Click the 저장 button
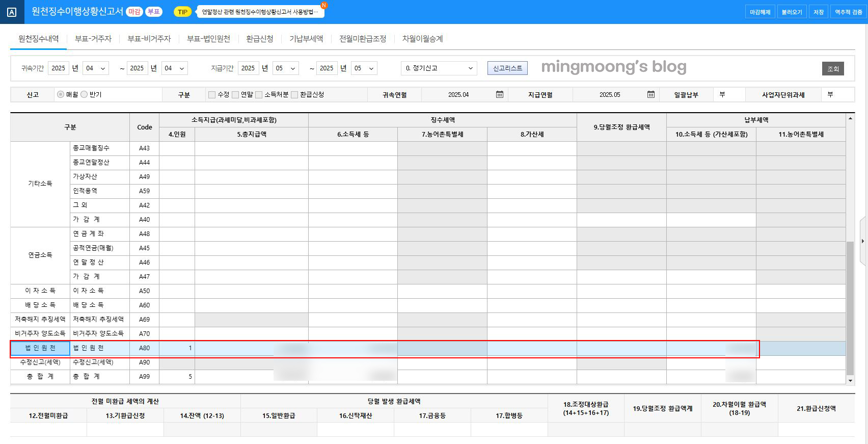 [819, 12]
